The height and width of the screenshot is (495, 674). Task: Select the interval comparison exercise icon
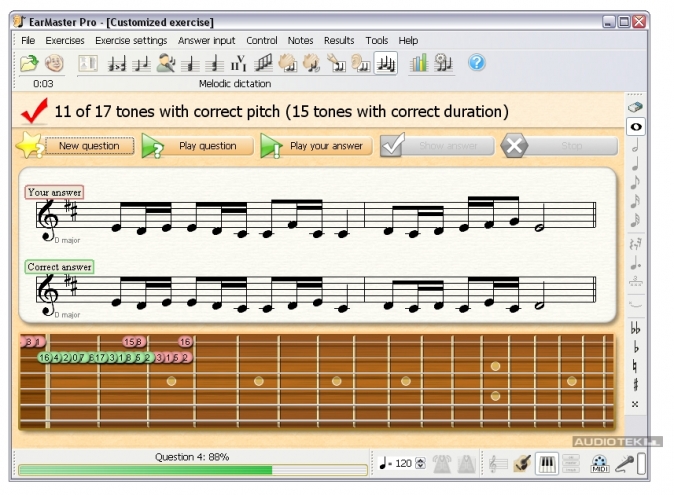click(x=116, y=64)
